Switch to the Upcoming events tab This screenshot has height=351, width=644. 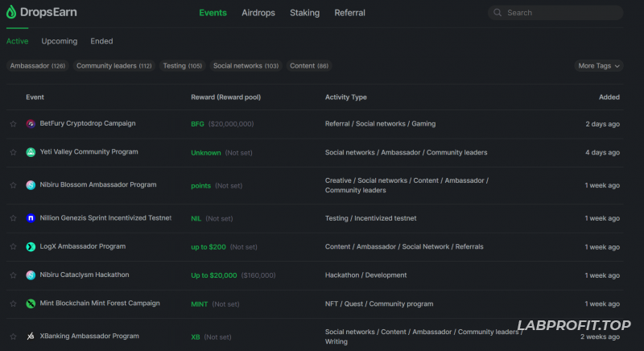(x=60, y=41)
